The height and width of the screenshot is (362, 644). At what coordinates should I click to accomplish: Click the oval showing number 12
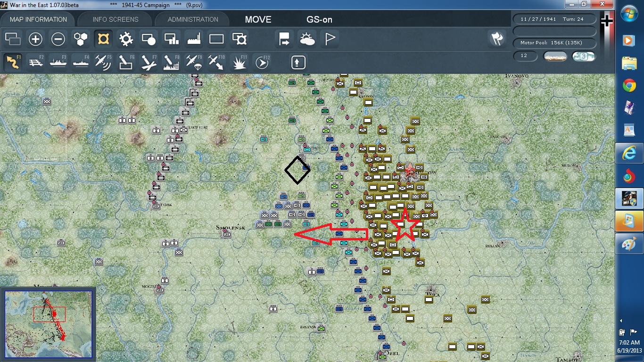coord(526,56)
